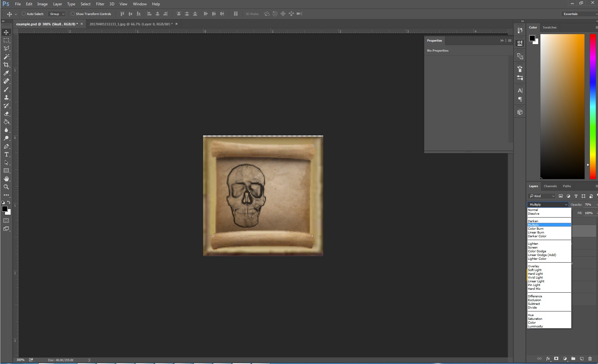Click the Align top edges icon

point(122,14)
